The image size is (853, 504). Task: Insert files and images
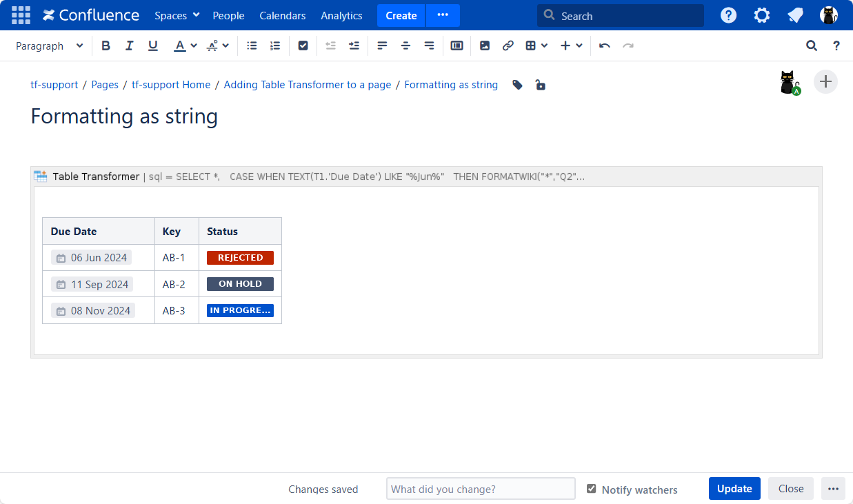coord(485,46)
